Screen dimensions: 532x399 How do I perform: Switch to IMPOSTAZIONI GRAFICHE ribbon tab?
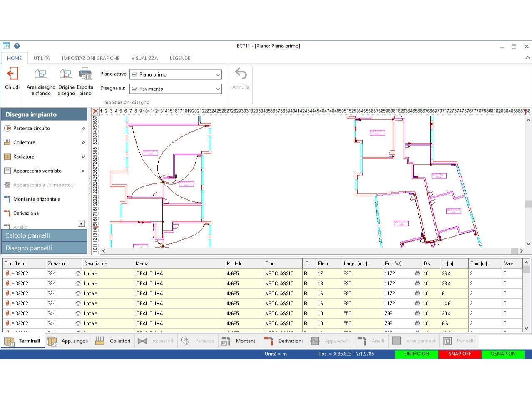pyautogui.click(x=90, y=59)
